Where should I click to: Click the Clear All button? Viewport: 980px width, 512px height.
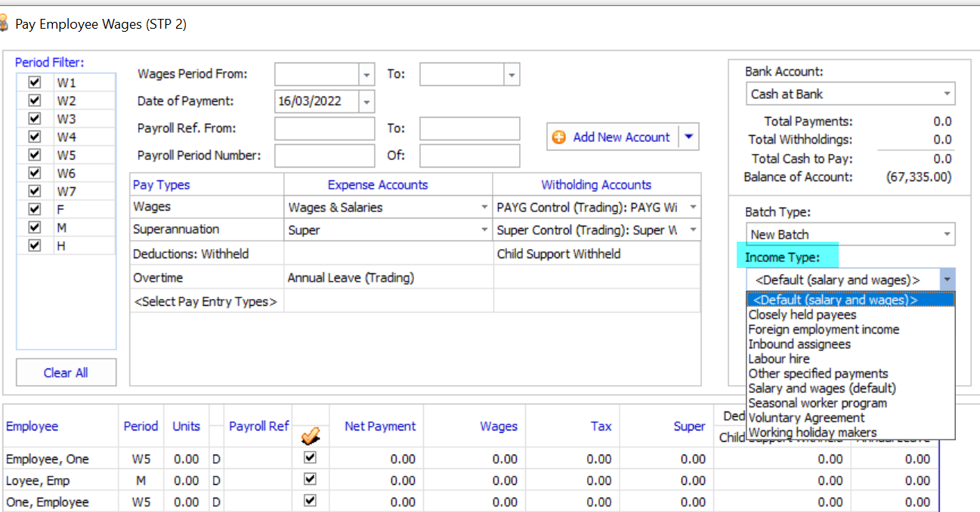[x=66, y=372]
